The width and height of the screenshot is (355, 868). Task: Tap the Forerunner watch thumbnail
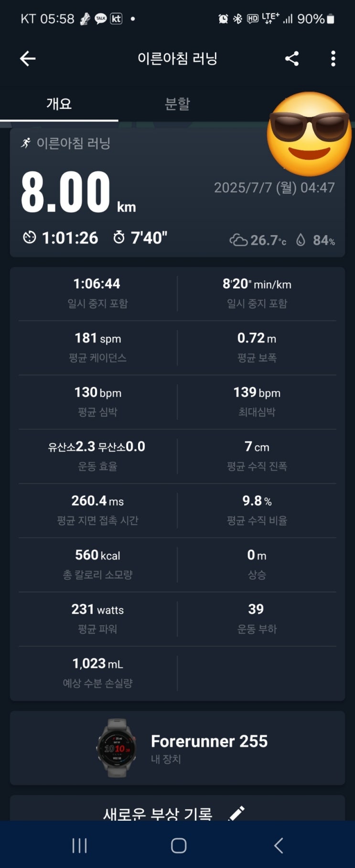click(x=117, y=748)
